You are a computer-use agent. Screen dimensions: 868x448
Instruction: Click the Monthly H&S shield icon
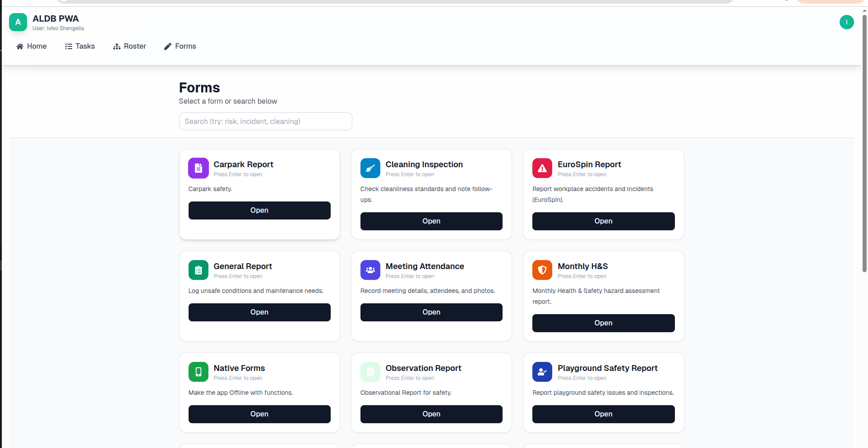click(542, 270)
